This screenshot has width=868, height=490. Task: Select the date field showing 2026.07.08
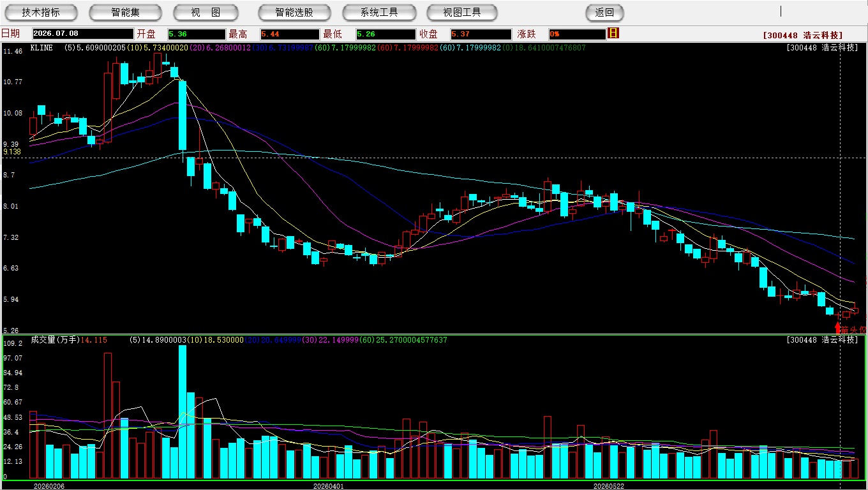[x=83, y=34]
